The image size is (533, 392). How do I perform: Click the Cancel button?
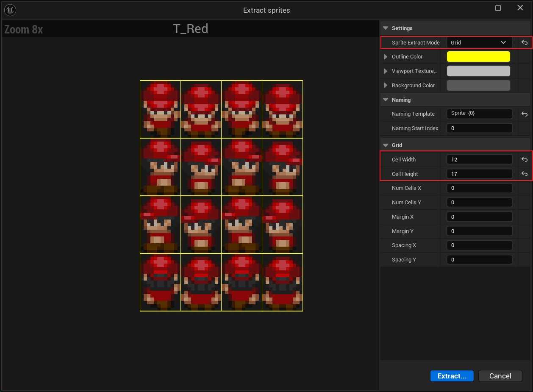click(x=500, y=376)
